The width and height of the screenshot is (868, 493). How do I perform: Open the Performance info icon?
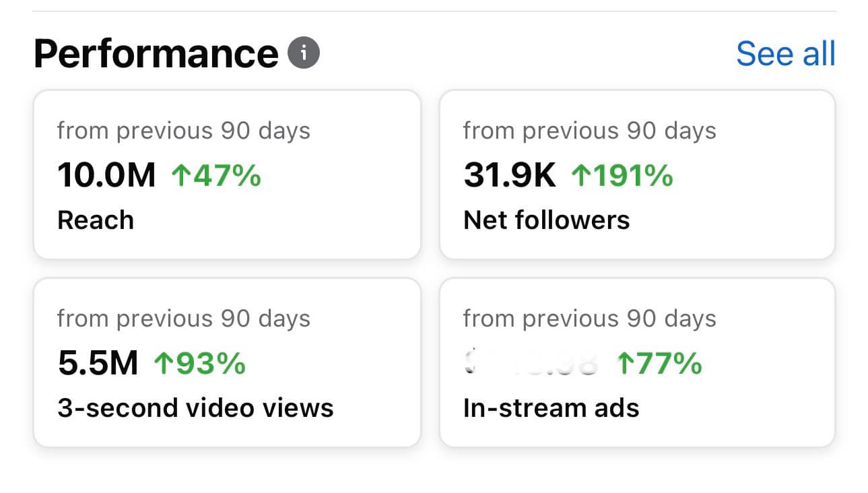[304, 53]
